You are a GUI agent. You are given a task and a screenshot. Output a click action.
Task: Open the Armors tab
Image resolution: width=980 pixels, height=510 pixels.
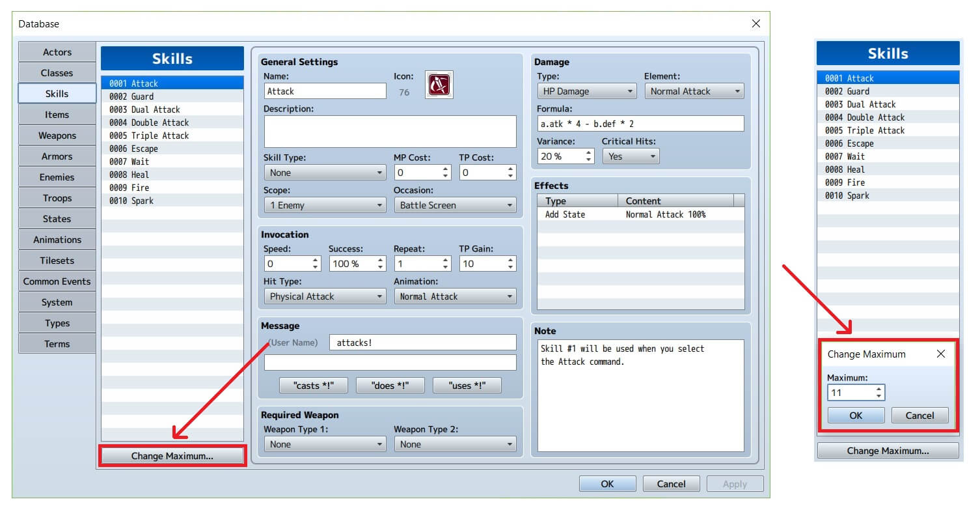pos(57,156)
